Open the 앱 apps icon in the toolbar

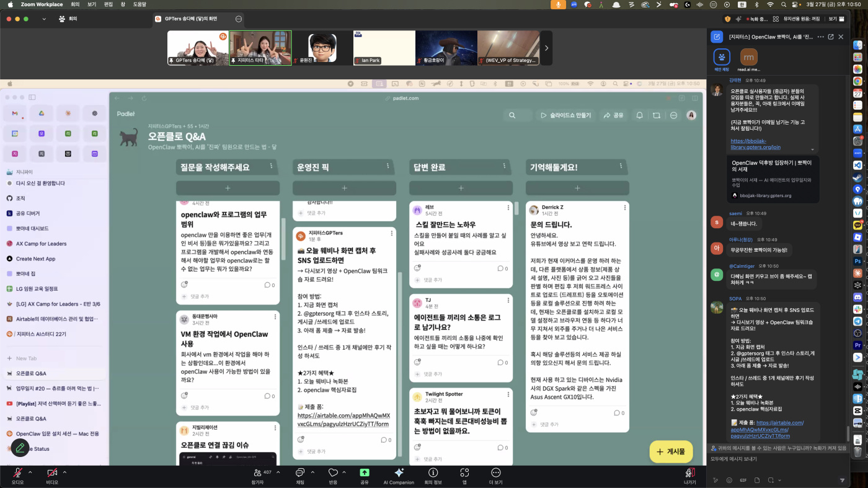(464, 473)
